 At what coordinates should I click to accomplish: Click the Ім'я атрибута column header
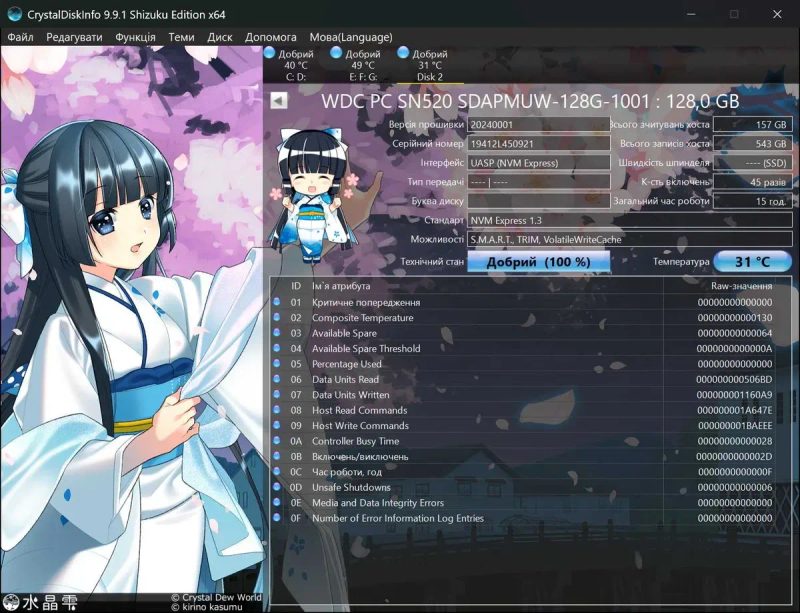pyautogui.click(x=341, y=286)
